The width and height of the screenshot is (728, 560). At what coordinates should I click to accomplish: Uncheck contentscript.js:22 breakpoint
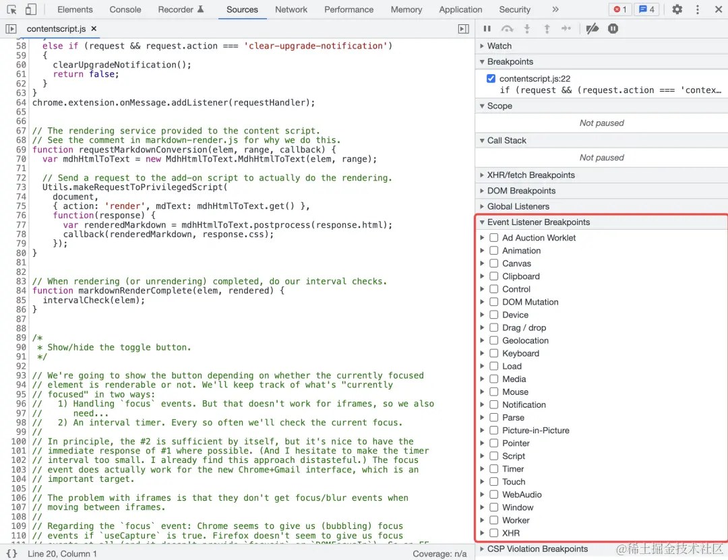pyautogui.click(x=491, y=78)
